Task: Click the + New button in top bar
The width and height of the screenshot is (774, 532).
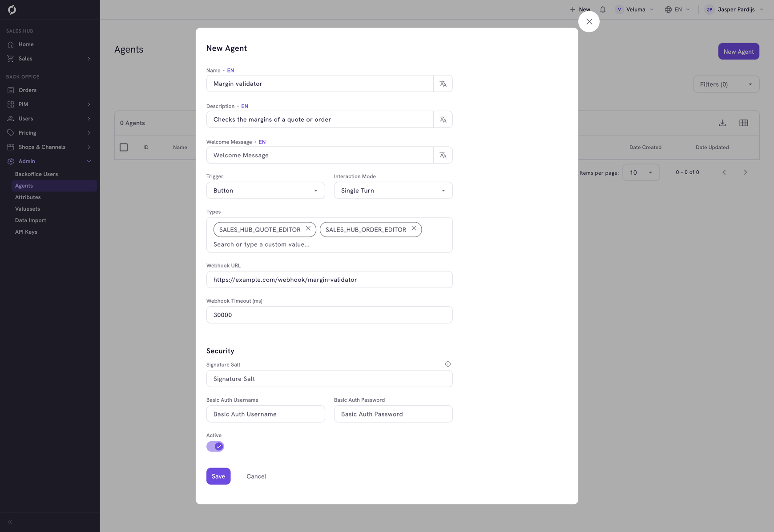Action: (580, 9)
